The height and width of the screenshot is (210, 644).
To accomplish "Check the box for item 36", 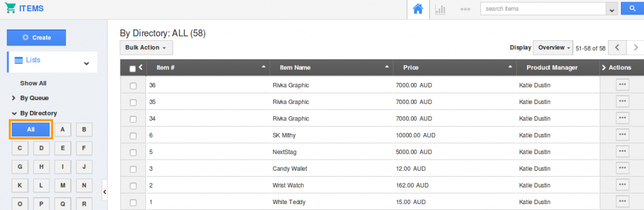I will (x=133, y=85).
